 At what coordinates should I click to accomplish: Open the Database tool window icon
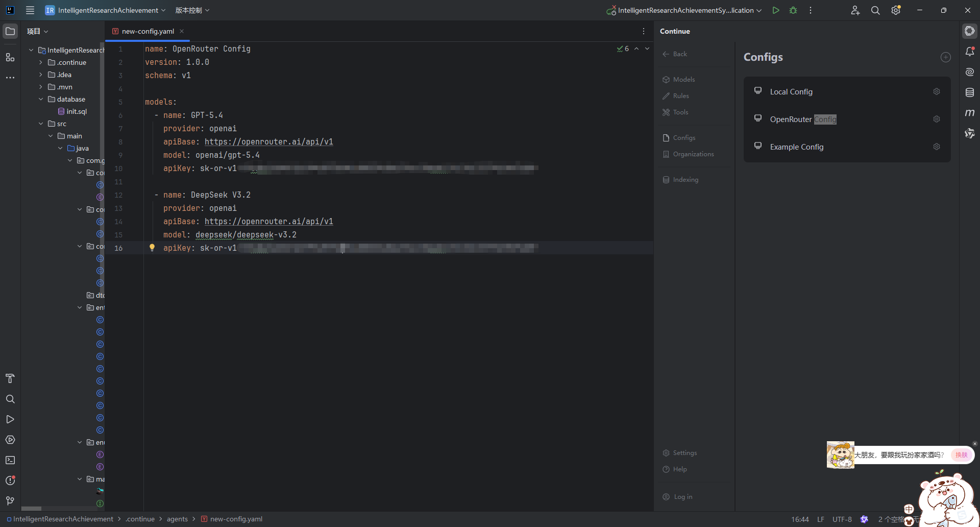970,92
